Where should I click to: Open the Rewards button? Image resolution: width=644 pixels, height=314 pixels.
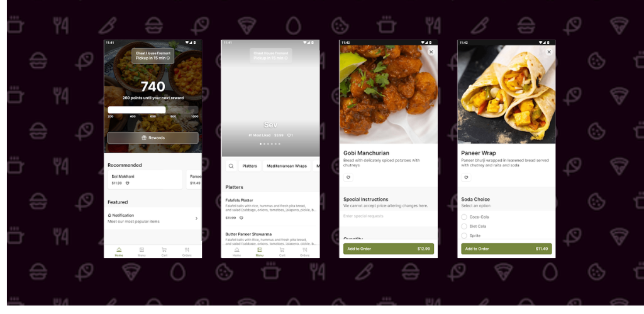point(153,138)
